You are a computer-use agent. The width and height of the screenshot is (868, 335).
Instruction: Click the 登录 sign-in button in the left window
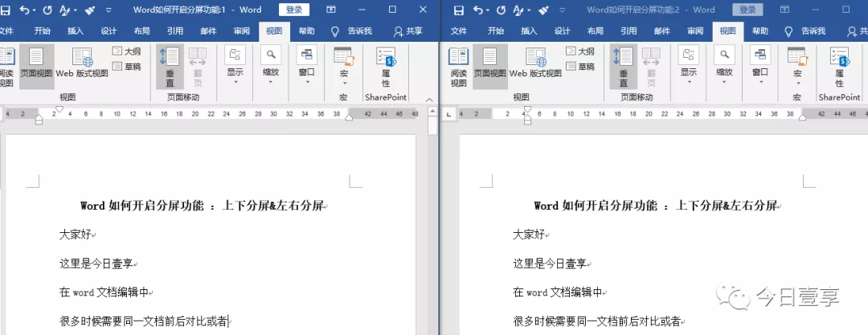[294, 10]
